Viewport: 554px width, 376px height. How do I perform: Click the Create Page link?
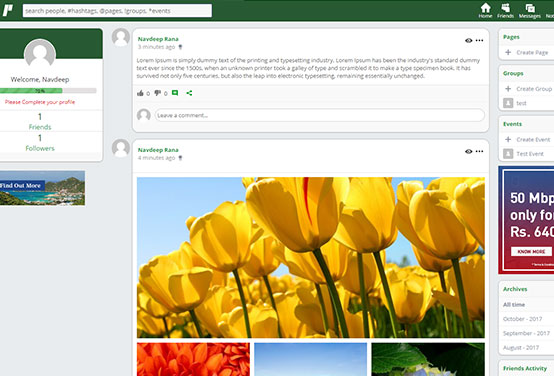[x=532, y=52]
